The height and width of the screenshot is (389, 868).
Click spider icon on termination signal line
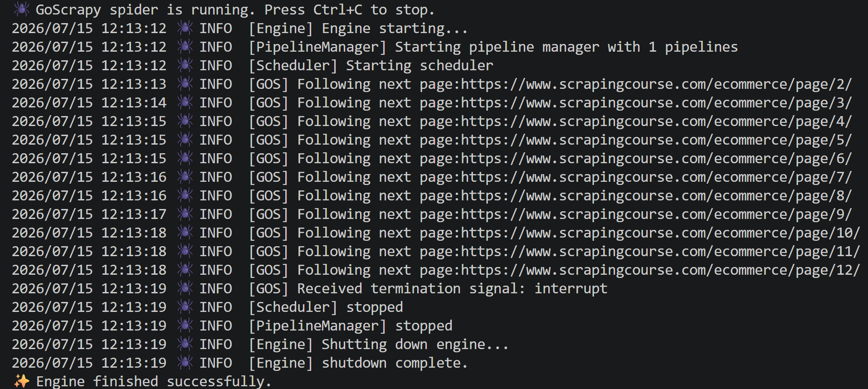184,288
